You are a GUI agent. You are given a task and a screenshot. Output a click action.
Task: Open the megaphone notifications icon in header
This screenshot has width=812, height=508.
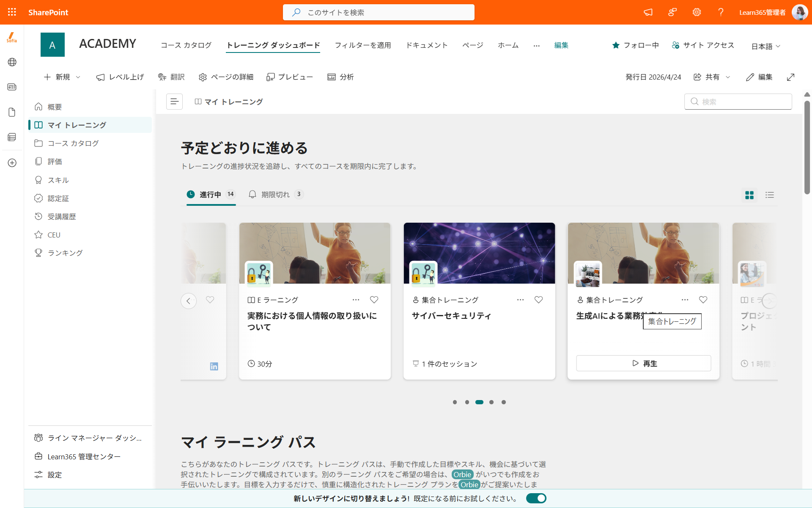pyautogui.click(x=648, y=12)
